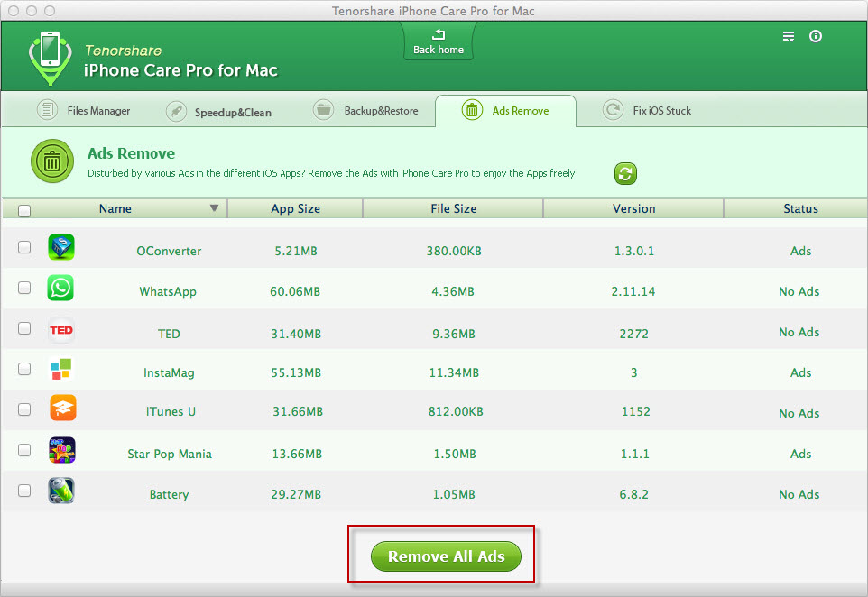Click the green refresh icon
Image resolution: width=868 pixels, height=597 pixels.
pyautogui.click(x=625, y=173)
